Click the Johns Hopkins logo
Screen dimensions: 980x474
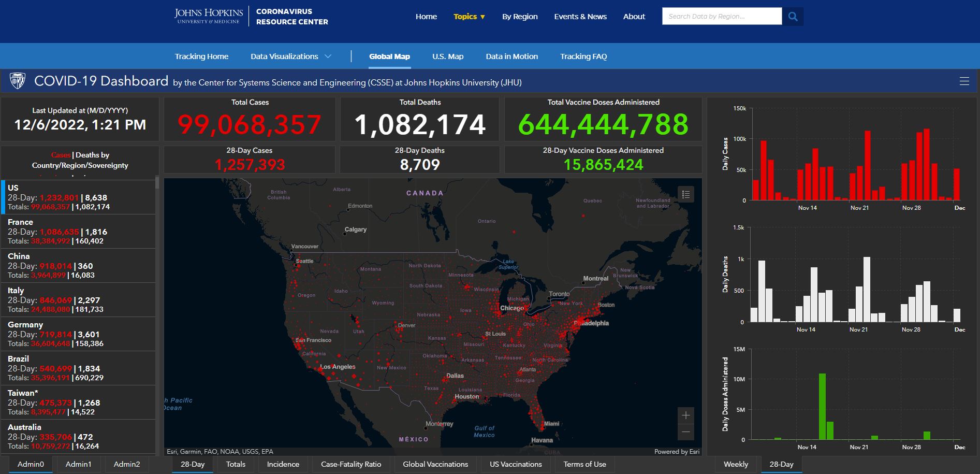tap(208, 16)
